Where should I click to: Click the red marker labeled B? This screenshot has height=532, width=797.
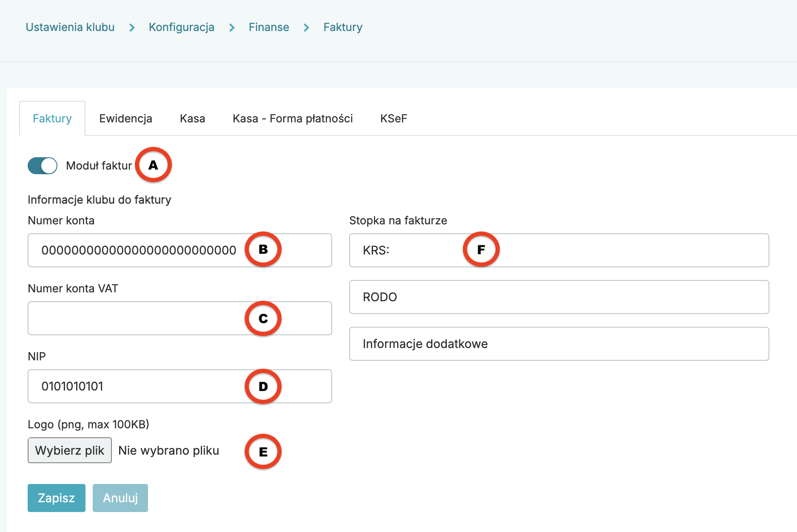(263, 249)
